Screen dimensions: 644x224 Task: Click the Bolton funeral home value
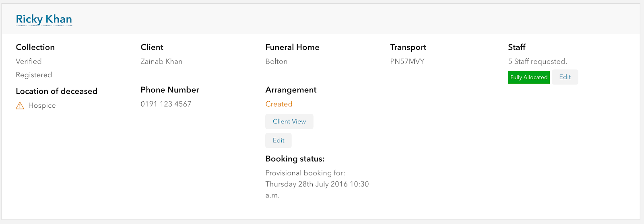coord(277,62)
